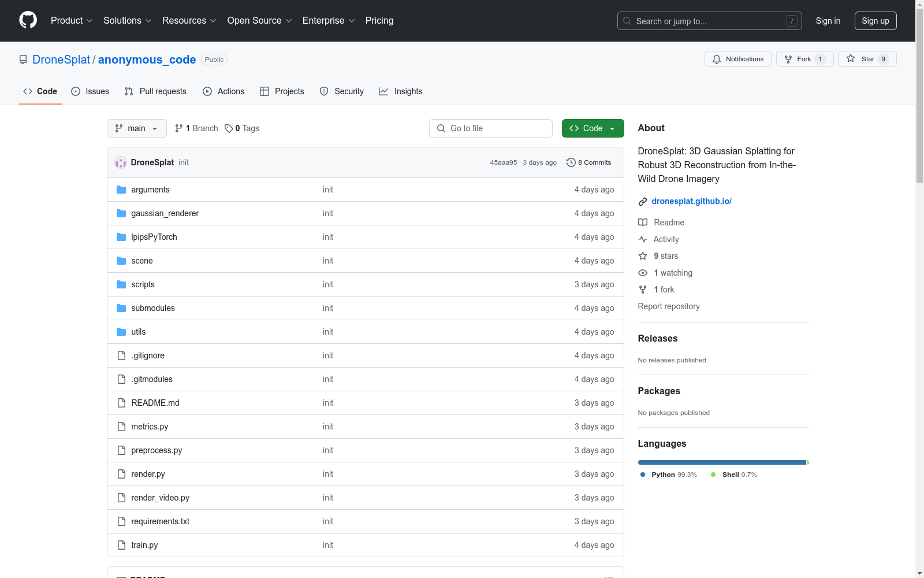924x578 pixels.
Task: Click the fork icon beside 1 fork
Action: click(643, 290)
